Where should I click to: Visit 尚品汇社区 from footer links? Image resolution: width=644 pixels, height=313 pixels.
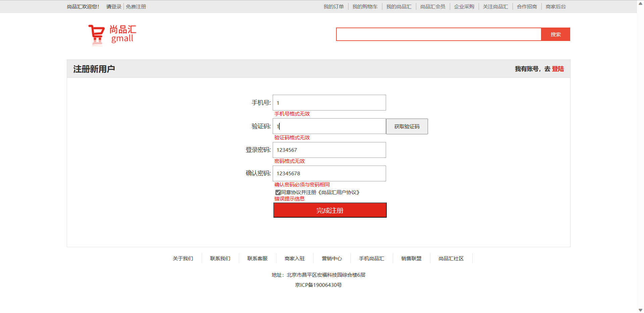(450, 258)
